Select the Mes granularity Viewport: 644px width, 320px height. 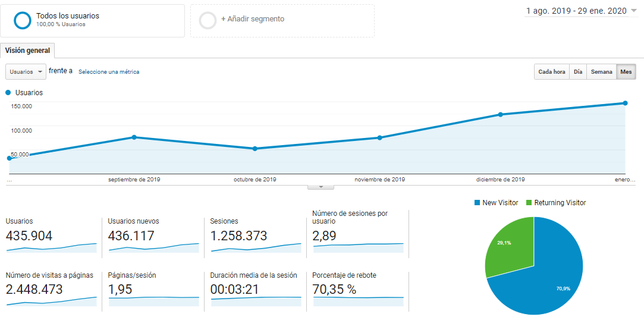pos(626,71)
